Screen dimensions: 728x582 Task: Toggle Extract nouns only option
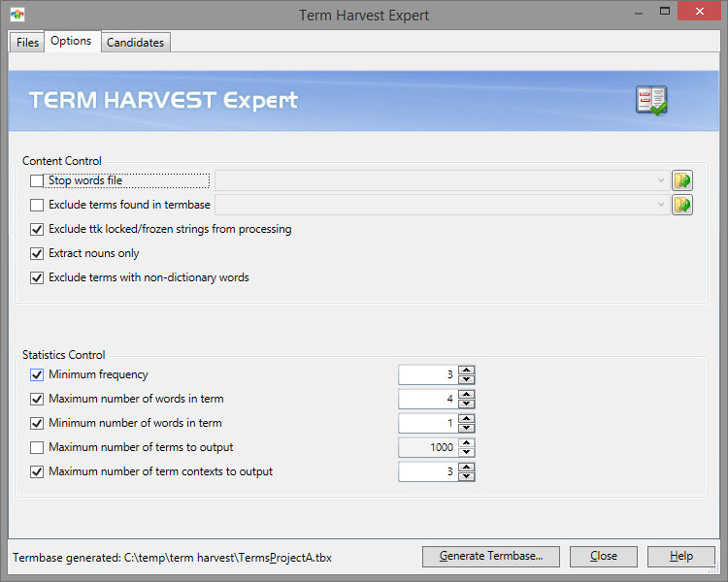click(x=37, y=253)
